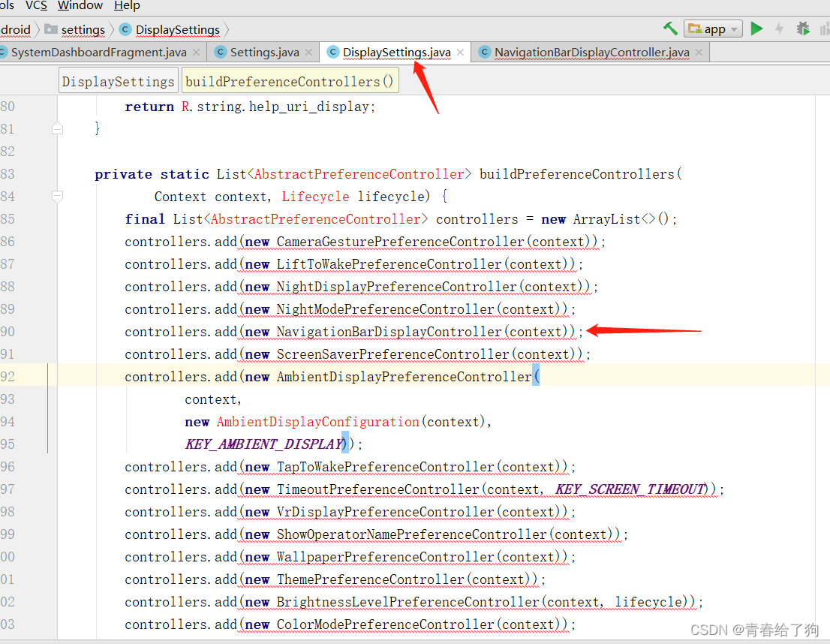Close the NavigationBarDisplayController.java tab
The image size is (830, 644).
click(699, 53)
